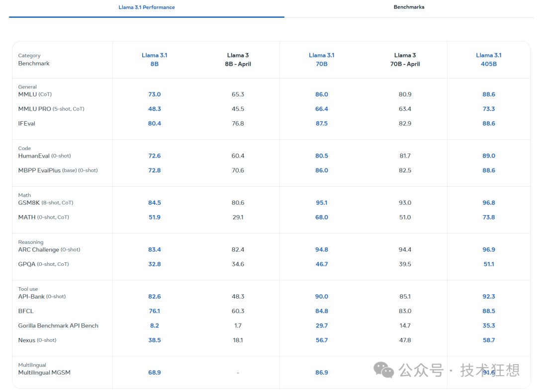Click API-Bank score 82.6 for Llama 3.1 8B
537x392 pixels.
[x=155, y=296]
